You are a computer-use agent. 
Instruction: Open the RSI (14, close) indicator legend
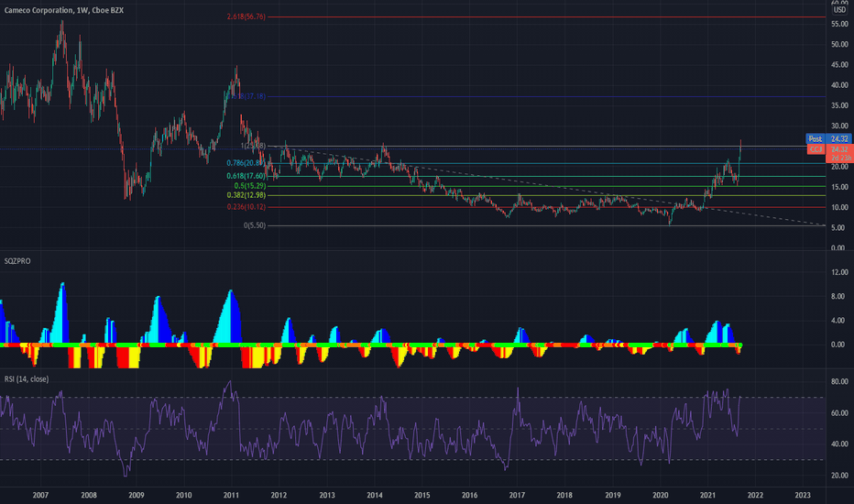27,379
